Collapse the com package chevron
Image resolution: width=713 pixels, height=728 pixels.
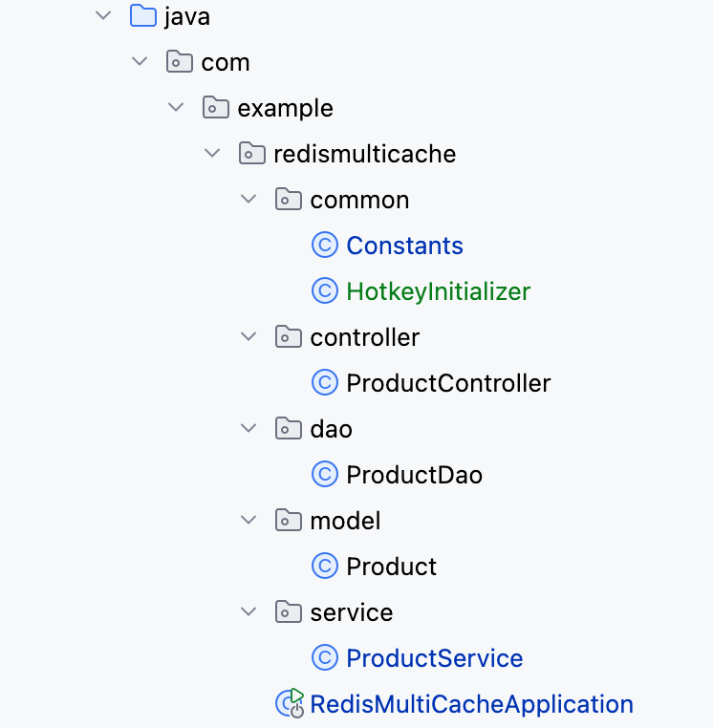pos(140,62)
